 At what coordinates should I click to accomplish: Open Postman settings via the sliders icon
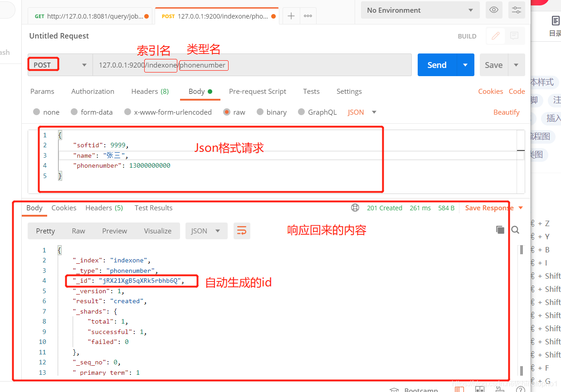(x=517, y=10)
